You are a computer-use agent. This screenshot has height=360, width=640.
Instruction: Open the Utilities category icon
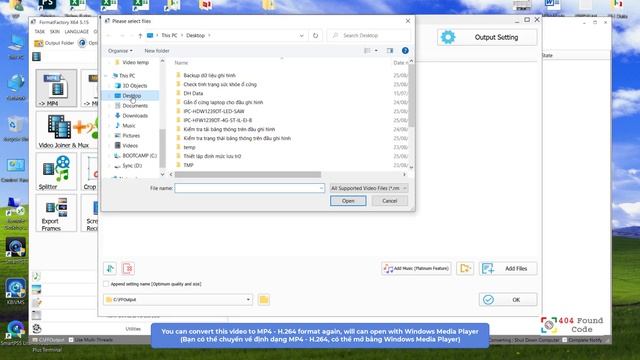36,328
